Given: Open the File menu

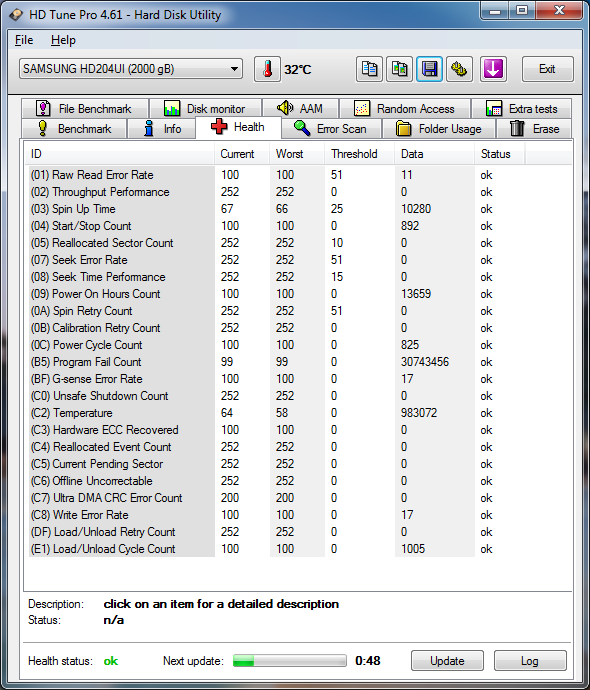Looking at the screenshot, I should (x=24, y=40).
